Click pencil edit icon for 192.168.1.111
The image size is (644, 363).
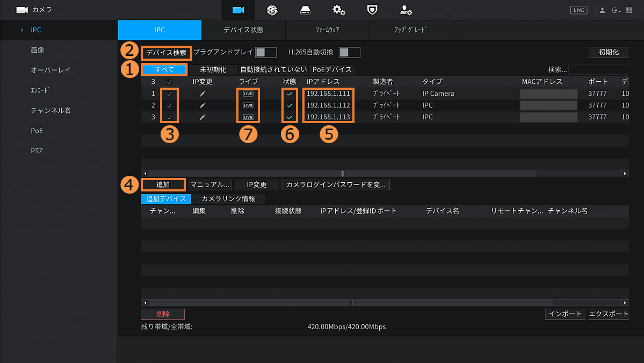pyautogui.click(x=202, y=94)
